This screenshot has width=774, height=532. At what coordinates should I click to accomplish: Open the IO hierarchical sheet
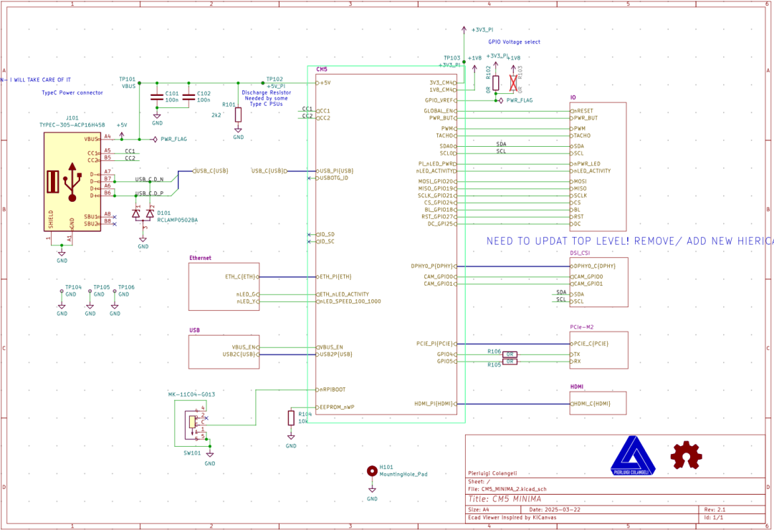598,167
